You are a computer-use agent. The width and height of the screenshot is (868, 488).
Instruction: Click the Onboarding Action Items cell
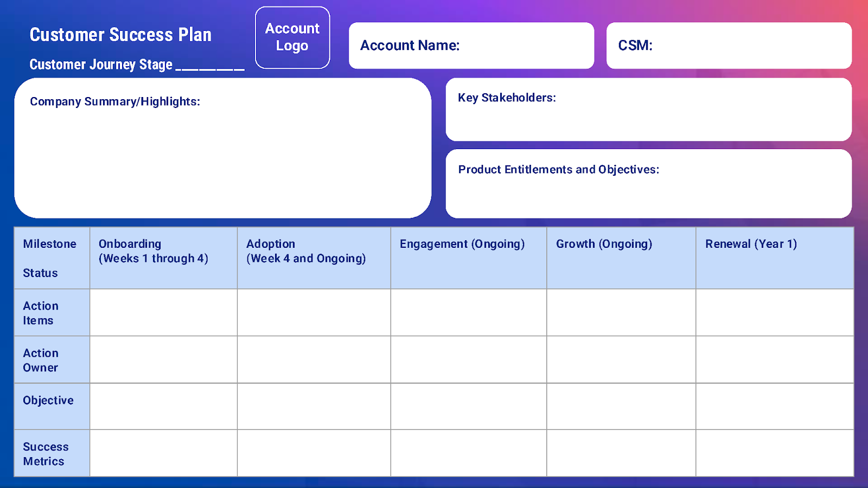coord(163,312)
